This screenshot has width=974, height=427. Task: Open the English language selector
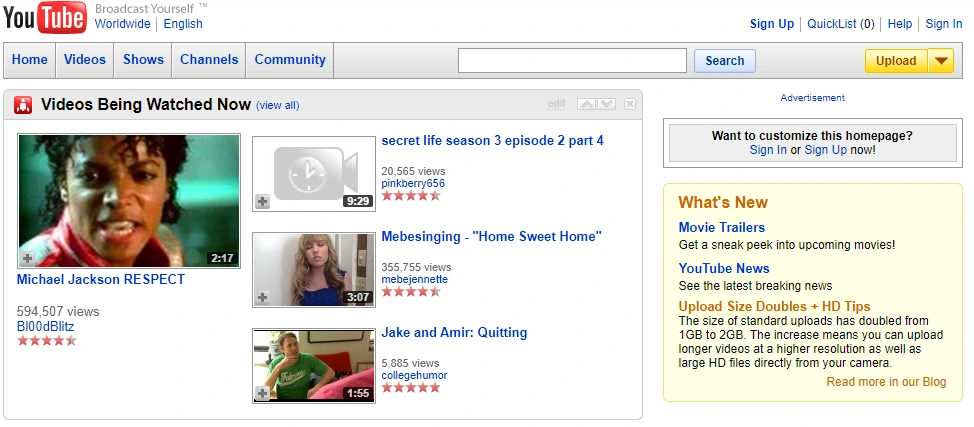(183, 24)
